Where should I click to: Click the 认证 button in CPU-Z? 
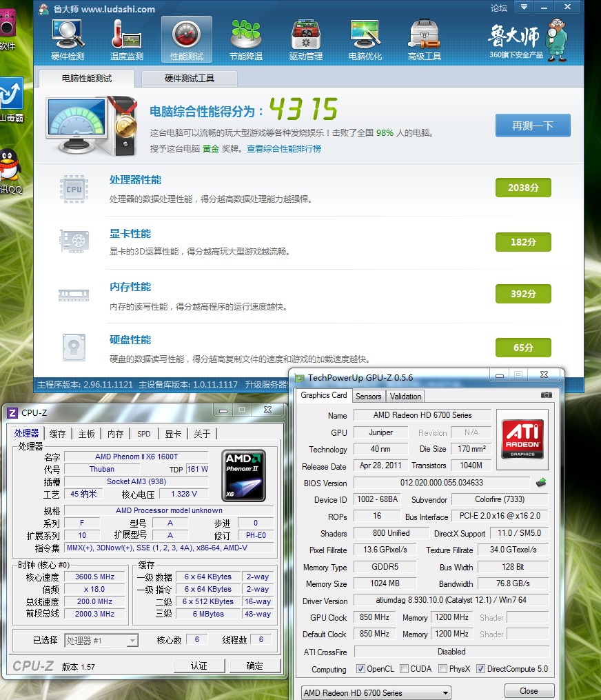pos(199,666)
